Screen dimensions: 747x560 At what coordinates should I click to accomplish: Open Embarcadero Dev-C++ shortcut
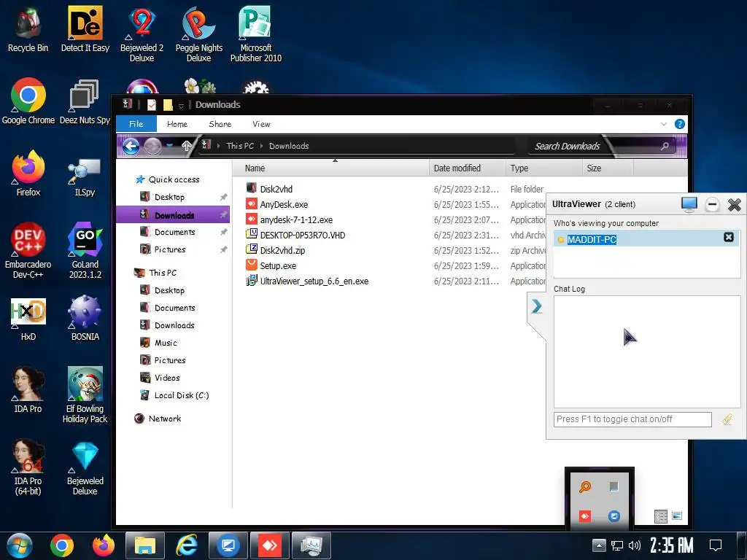pyautogui.click(x=28, y=251)
